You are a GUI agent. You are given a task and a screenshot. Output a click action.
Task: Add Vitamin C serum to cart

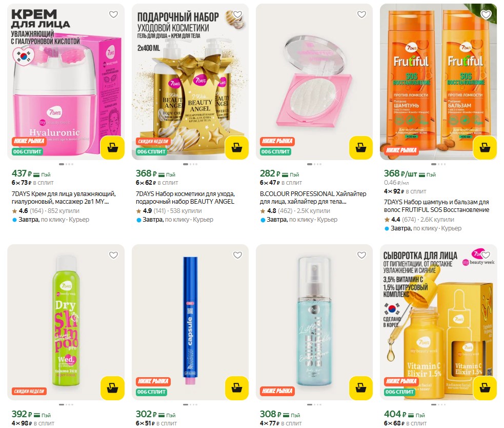point(485,388)
